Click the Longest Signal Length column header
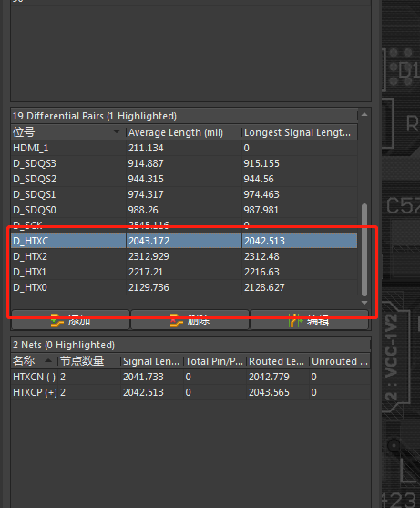Screen dimensions: 420x508 (x=300, y=132)
